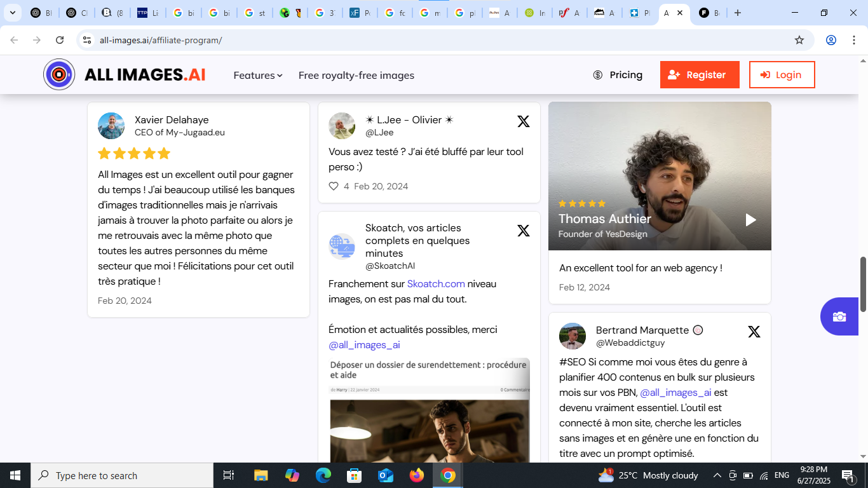Screen dimensions: 868x488
Task: Open a new browser tab
Action: (738, 13)
